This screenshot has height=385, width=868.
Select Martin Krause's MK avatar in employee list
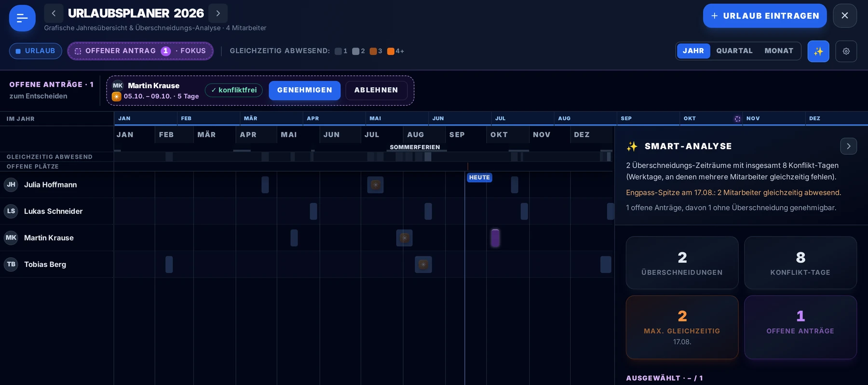(11, 238)
